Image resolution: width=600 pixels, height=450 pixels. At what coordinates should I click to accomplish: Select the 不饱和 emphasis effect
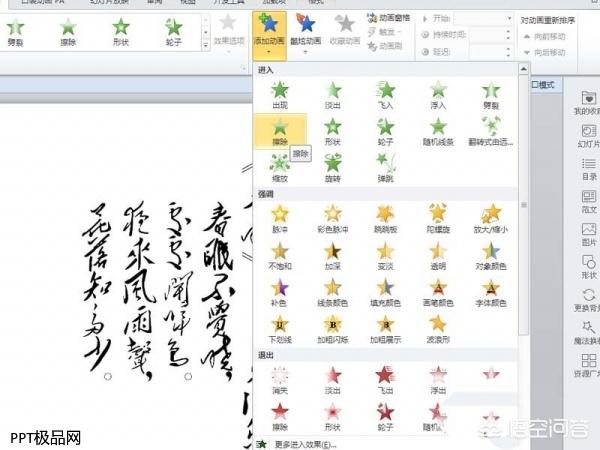[280, 256]
